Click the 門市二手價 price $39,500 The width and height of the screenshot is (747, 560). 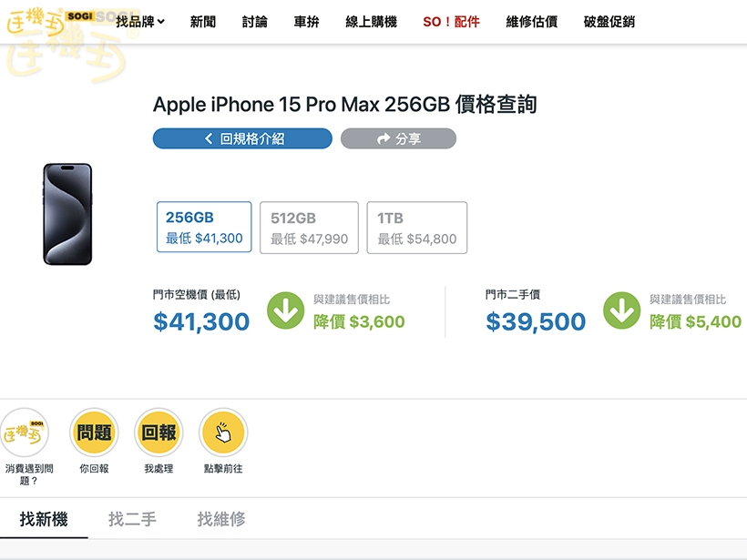tap(536, 321)
